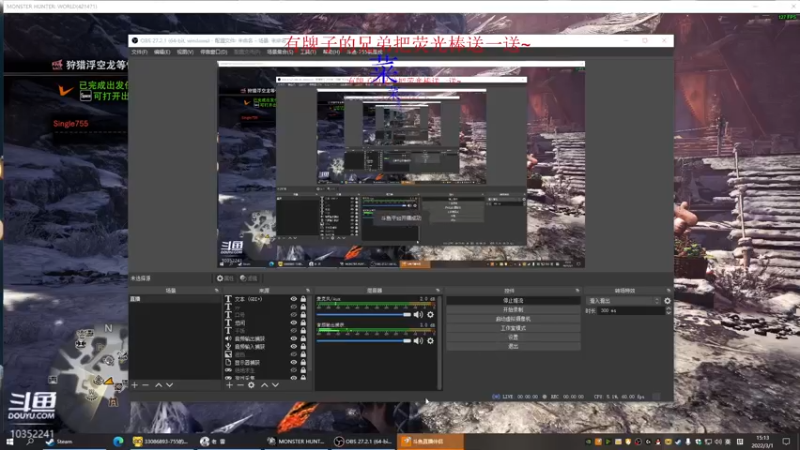Hide the 音频输出捕获 source via eye icon

tap(293, 338)
